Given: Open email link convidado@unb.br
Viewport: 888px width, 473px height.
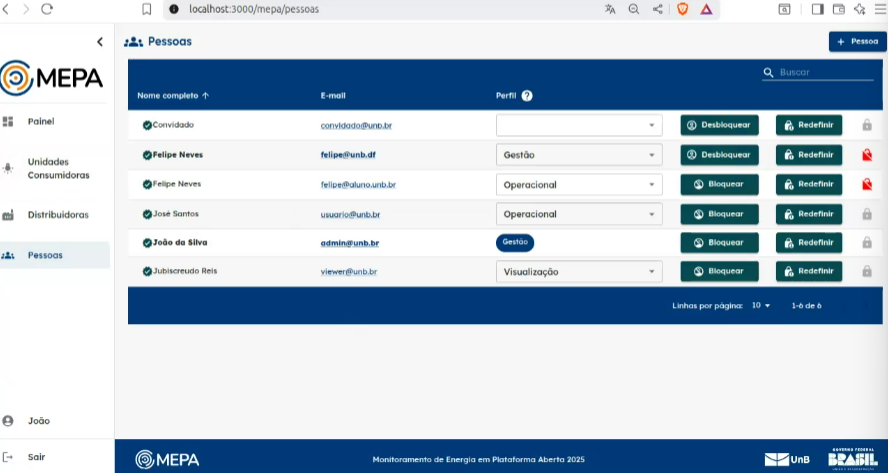Looking at the screenshot, I should [x=356, y=125].
